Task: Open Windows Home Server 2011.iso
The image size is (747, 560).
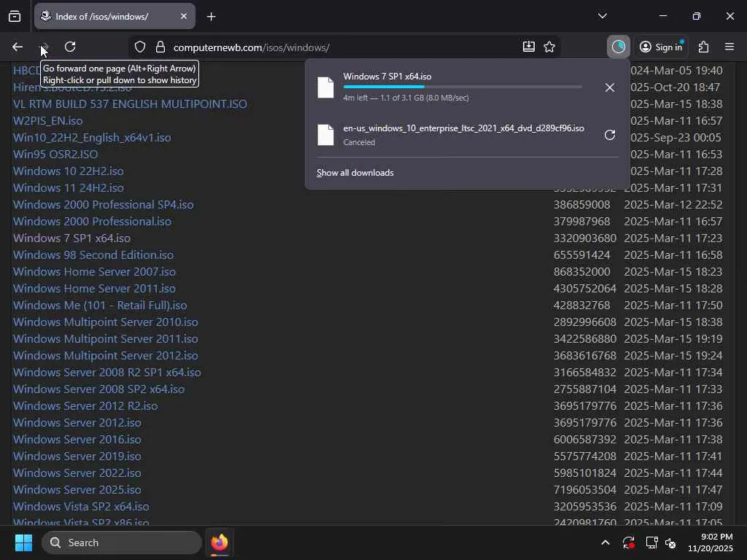Action: click(94, 289)
